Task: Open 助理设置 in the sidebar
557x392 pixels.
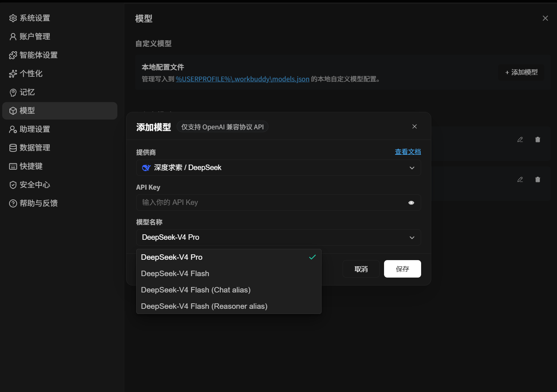Action: (60, 129)
